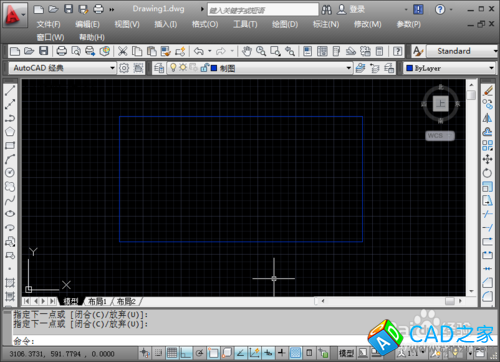Toggle the layer lightbulb on/off icon
Image resolution: width=500 pixels, height=362 pixels.
(173, 68)
